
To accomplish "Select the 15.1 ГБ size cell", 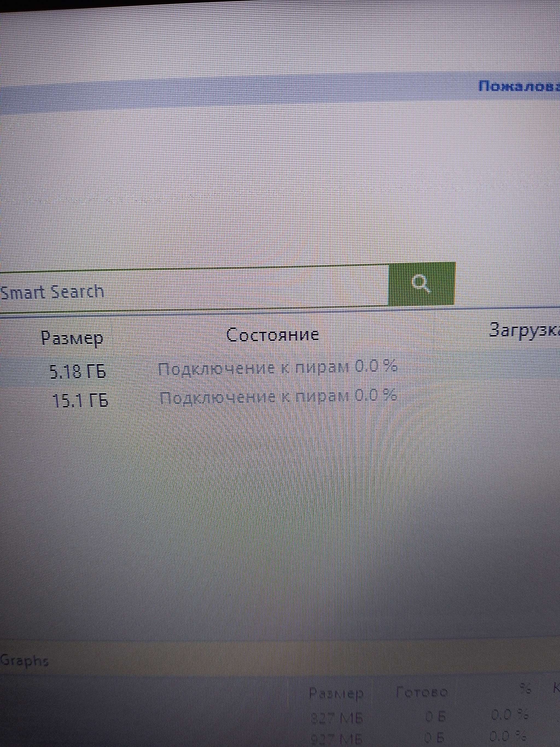I will pyautogui.click(x=81, y=401).
